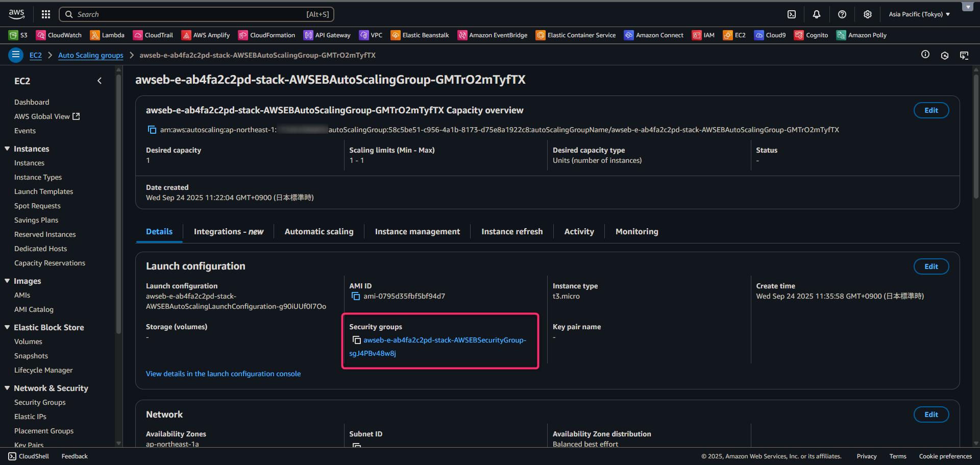Switch to the Activity tab
Viewport: 980px width, 465px height.
point(579,232)
